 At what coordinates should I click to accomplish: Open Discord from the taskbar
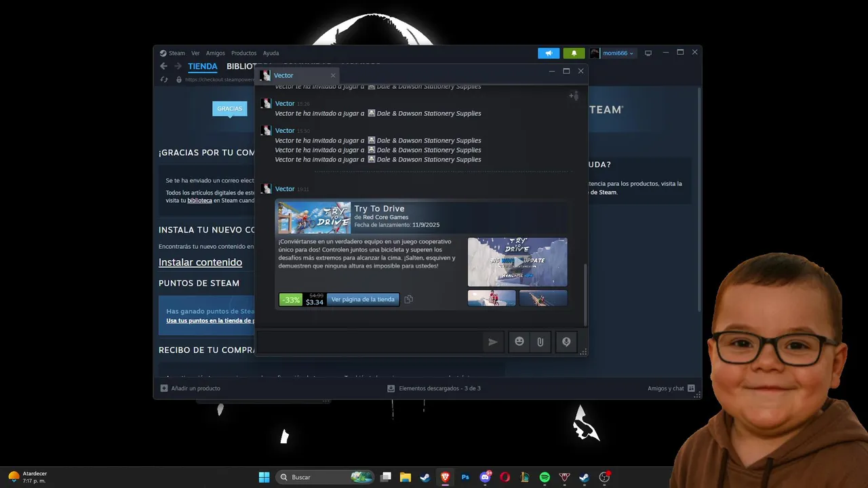[x=485, y=477]
